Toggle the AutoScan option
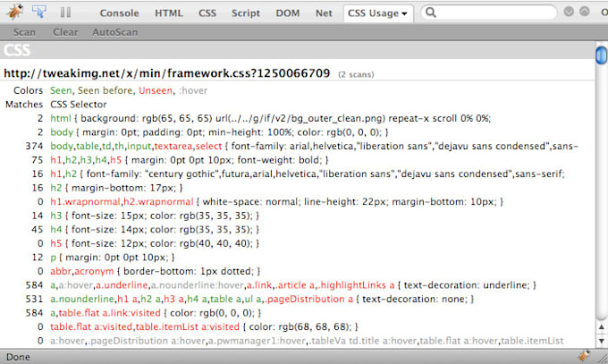608x364 pixels. [115, 31]
